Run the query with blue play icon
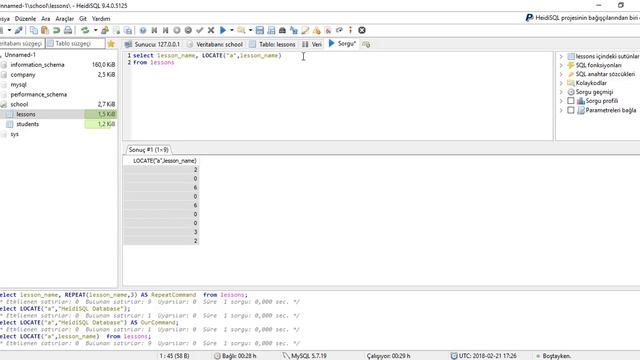This screenshot has width=640, height=360. pyautogui.click(x=223, y=30)
